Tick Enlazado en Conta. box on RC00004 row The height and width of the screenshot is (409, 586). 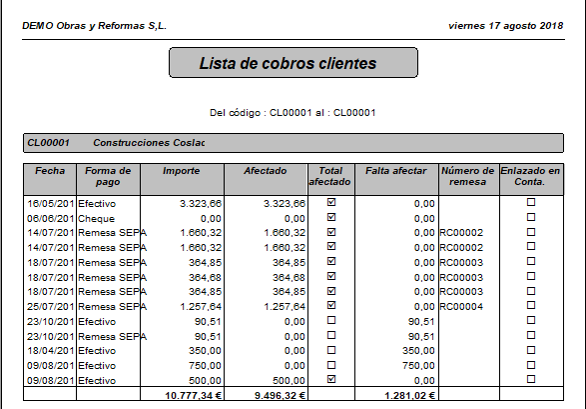coord(531,305)
